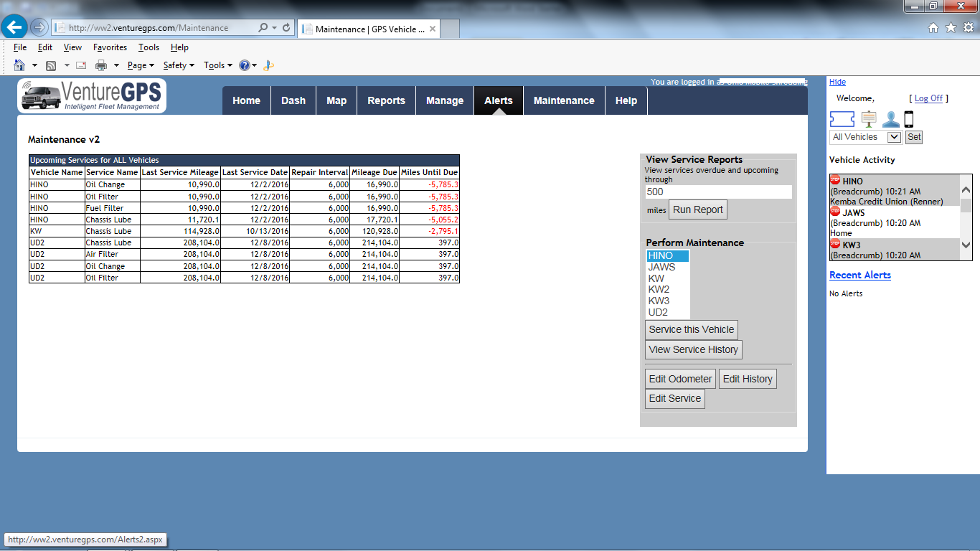
Task: Click the ticket icon in the sidebar
Action: 843,119
